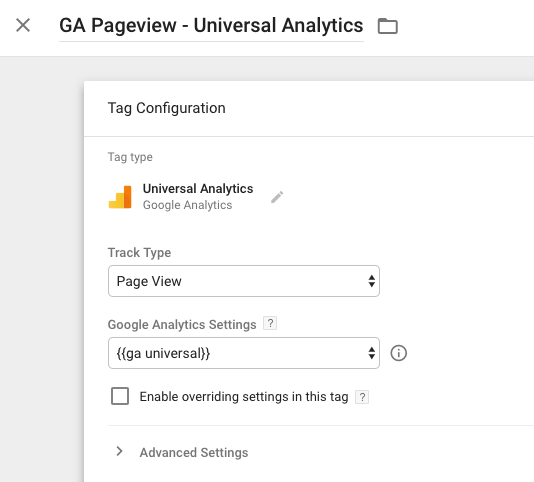This screenshot has height=482, width=534.
Task: Open help for Google Analytics Settings
Action: tap(270, 323)
